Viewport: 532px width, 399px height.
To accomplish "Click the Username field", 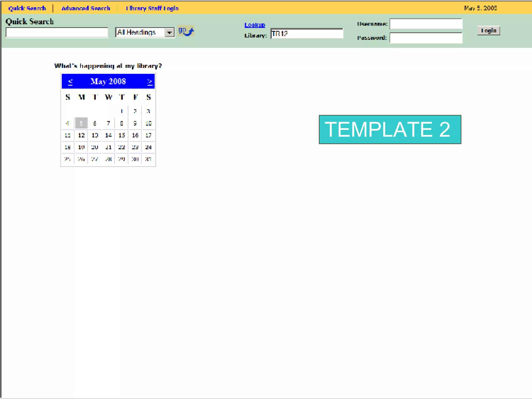I will (426, 24).
